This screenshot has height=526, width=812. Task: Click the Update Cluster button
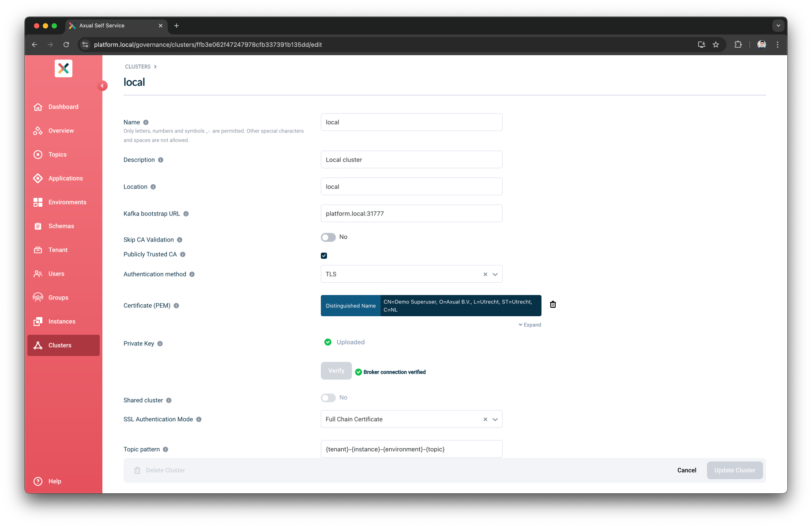point(735,470)
